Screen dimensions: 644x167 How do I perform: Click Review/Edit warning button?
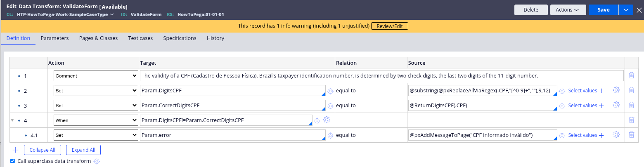(x=390, y=26)
